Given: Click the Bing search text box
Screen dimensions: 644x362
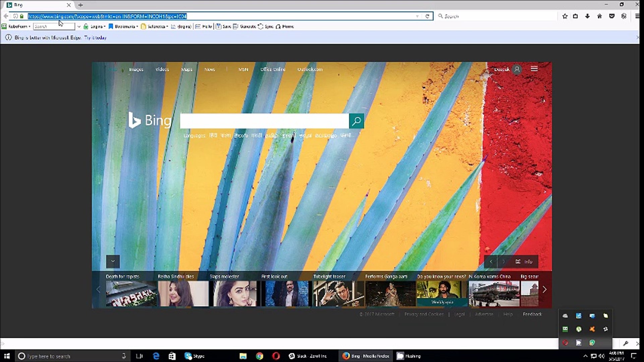Looking at the screenshot, I should click(x=264, y=121).
